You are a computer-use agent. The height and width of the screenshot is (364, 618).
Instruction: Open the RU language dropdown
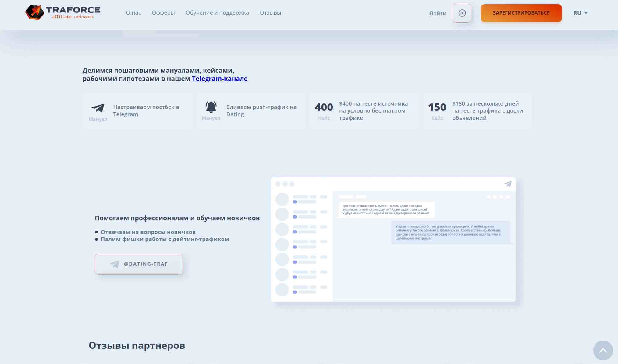click(x=577, y=13)
